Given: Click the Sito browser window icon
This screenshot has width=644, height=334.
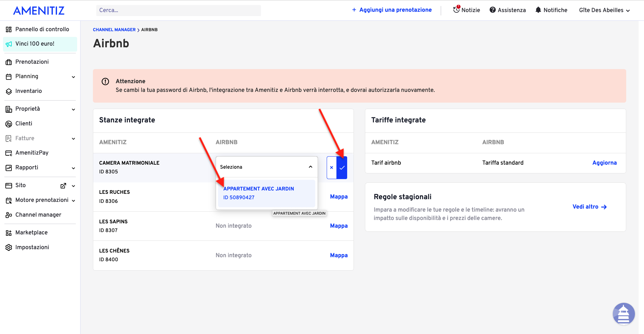Looking at the screenshot, I should pyautogui.click(x=9, y=185).
